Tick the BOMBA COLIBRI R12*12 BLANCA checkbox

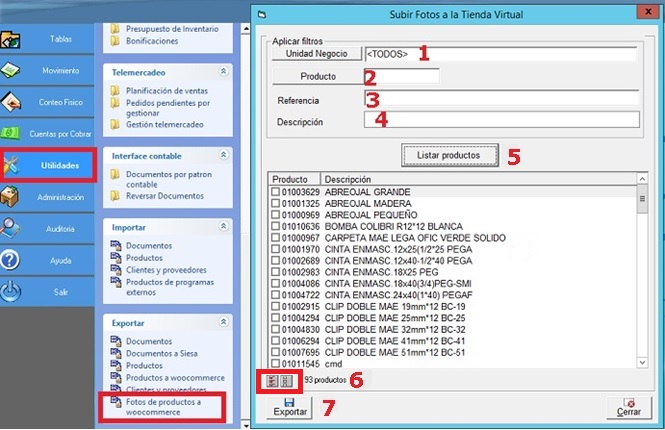pyautogui.click(x=276, y=226)
